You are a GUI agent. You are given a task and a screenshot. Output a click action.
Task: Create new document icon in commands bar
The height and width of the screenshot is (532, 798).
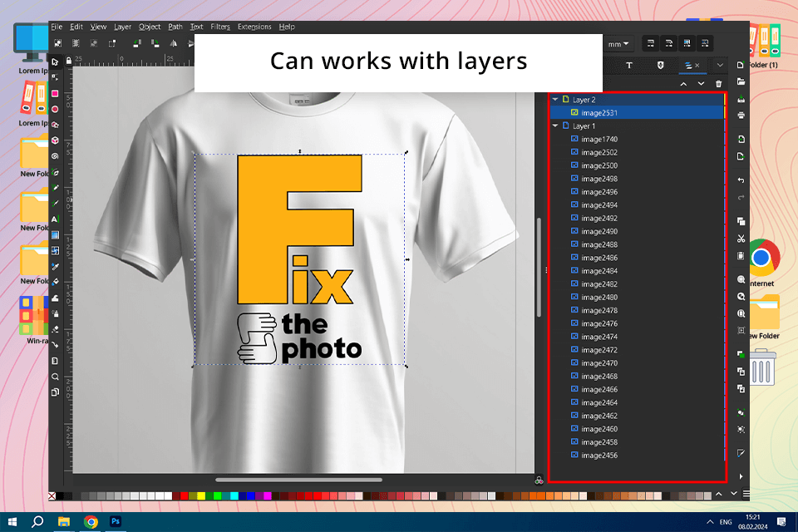tap(741, 65)
